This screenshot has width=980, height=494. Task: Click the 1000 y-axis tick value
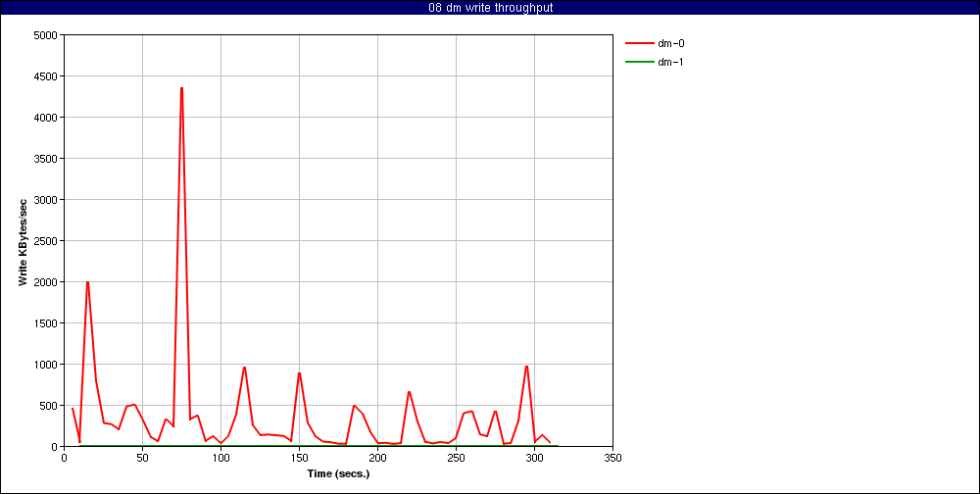click(46, 365)
